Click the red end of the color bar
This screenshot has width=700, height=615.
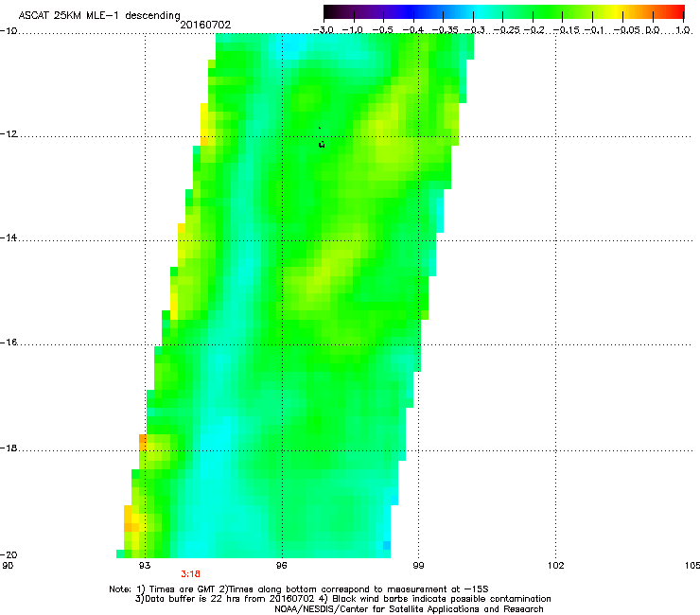click(x=679, y=11)
